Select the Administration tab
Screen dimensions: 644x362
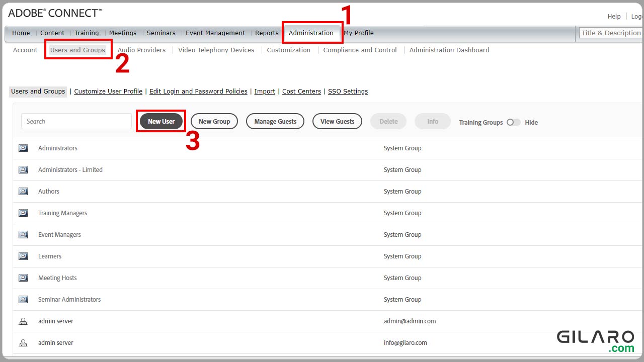[x=311, y=33]
